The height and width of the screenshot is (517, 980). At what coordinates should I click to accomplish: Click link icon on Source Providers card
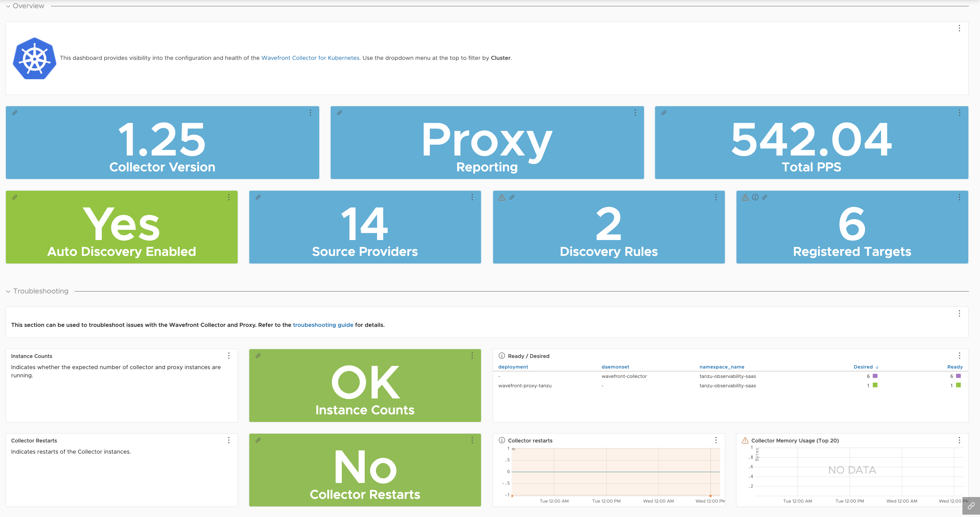[x=258, y=197]
